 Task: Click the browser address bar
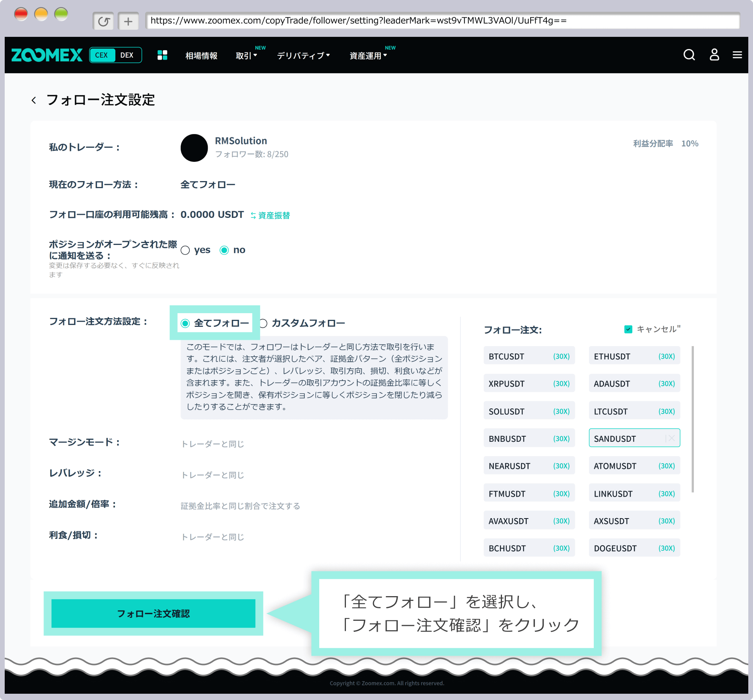click(442, 21)
